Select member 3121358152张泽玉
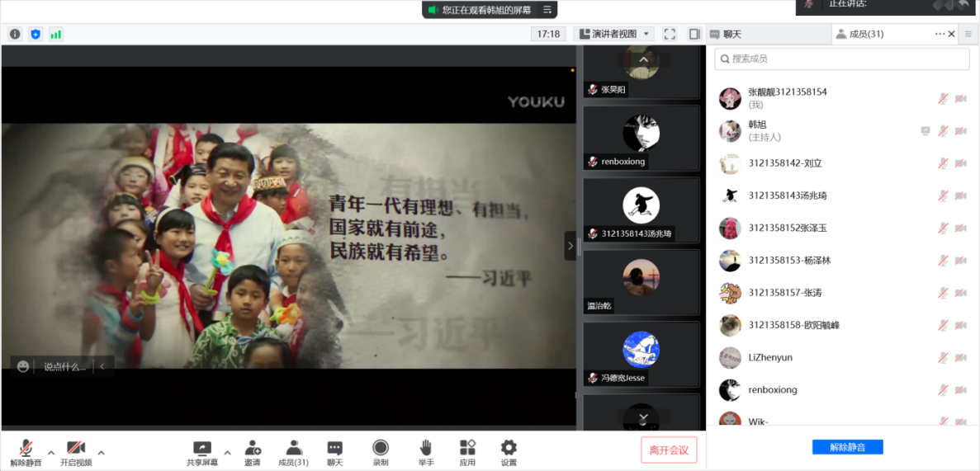 842,228
